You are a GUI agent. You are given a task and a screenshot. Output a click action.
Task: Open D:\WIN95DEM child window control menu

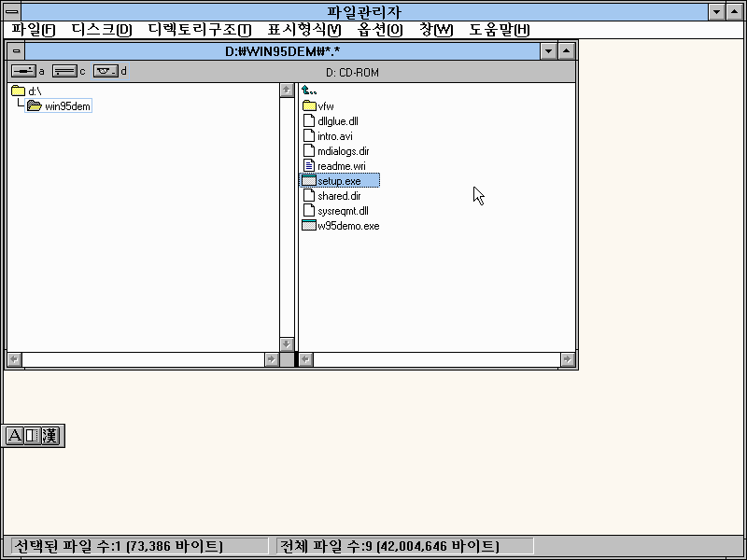pyautogui.click(x=16, y=51)
